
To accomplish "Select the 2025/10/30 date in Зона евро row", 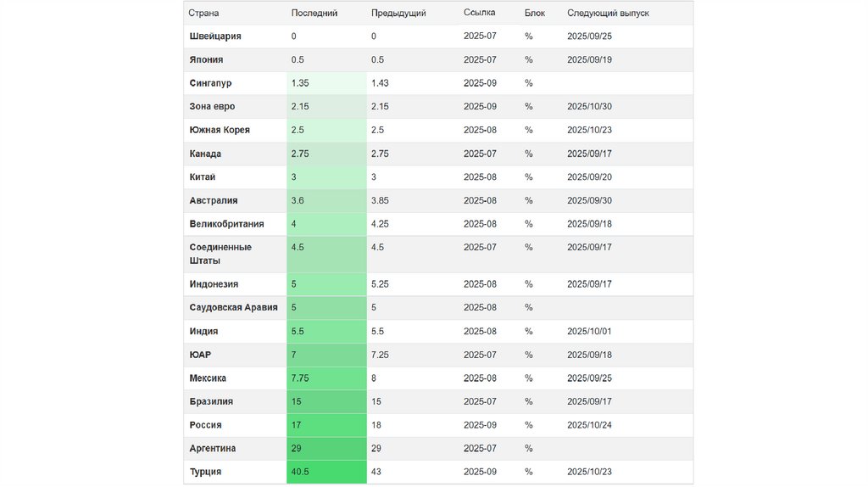I will [x=589, y=107].
